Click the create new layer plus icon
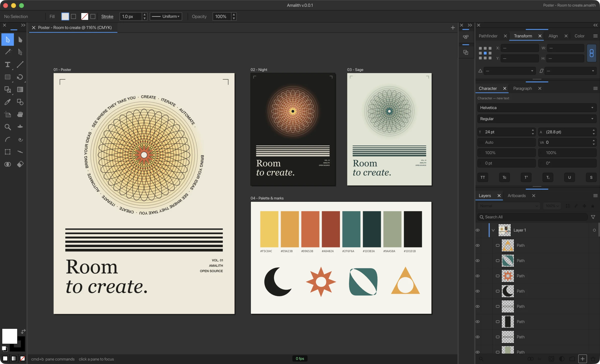The height and width of the screenshot is (364, 600). pos(582,359)
